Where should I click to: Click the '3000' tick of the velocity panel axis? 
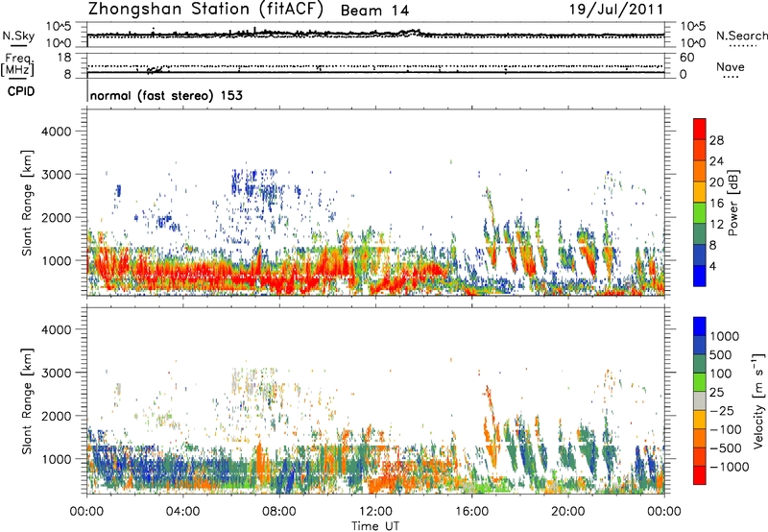pos(57,373)
